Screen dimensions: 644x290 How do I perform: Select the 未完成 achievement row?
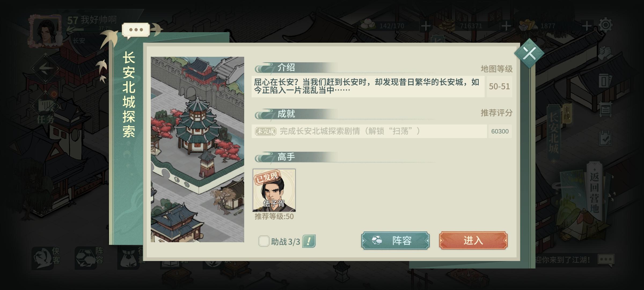click(x=369, y=131)
